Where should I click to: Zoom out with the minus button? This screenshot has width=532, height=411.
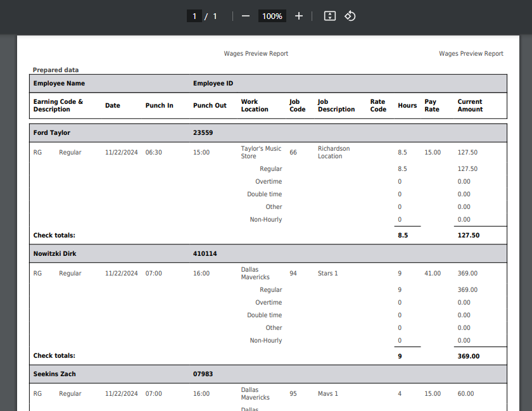[246, 16]
